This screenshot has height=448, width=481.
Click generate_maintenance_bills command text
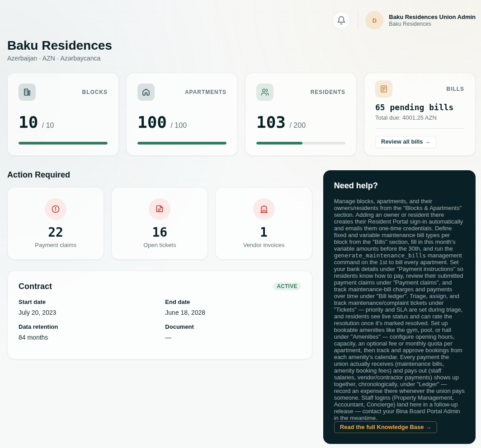point(380,256)
